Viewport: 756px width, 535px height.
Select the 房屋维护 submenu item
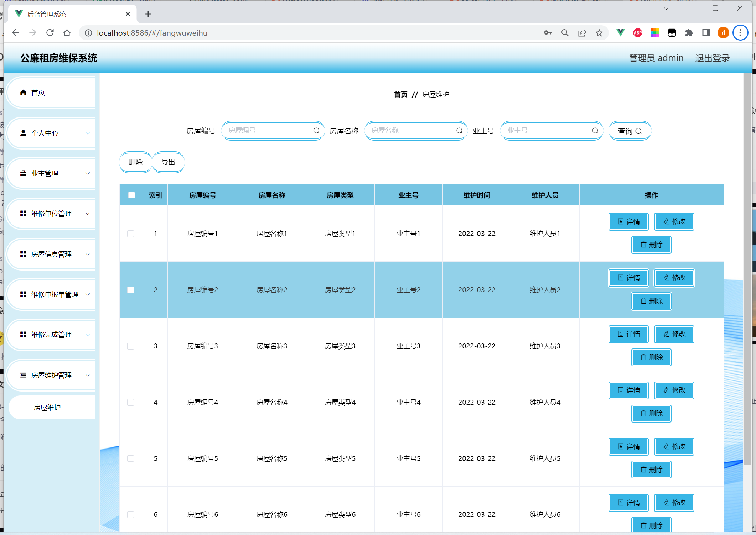pos(47,408)
